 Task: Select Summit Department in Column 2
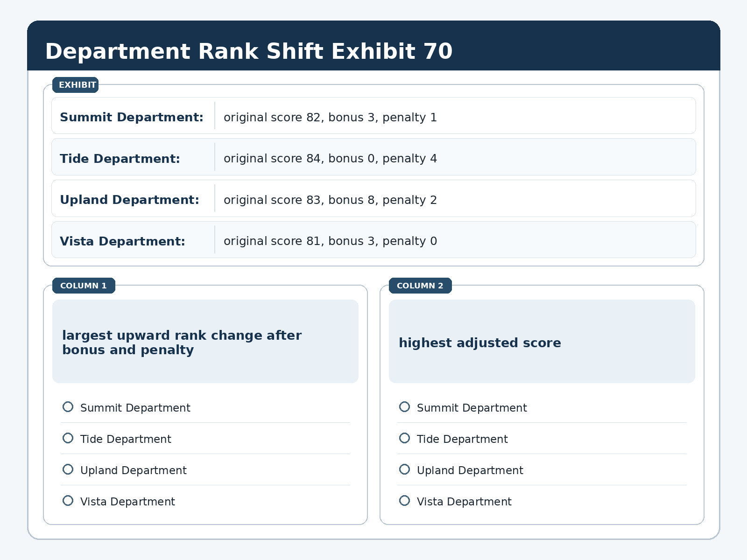click(x=405, y=407)
